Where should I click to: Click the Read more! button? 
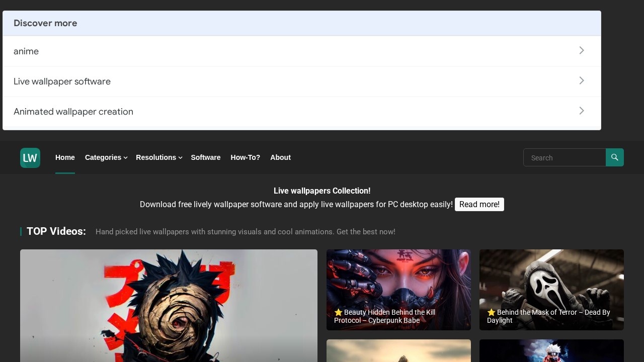(x=479, y=205)
